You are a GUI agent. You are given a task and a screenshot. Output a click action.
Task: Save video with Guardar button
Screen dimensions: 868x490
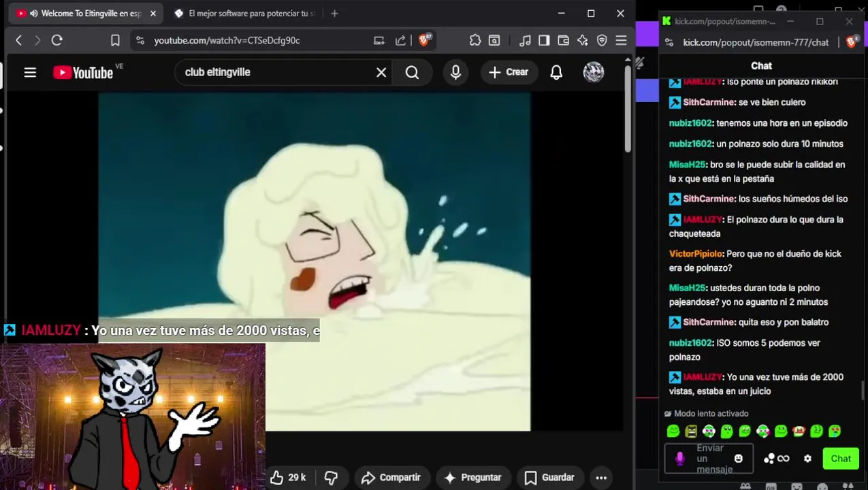tap(549, 478)
